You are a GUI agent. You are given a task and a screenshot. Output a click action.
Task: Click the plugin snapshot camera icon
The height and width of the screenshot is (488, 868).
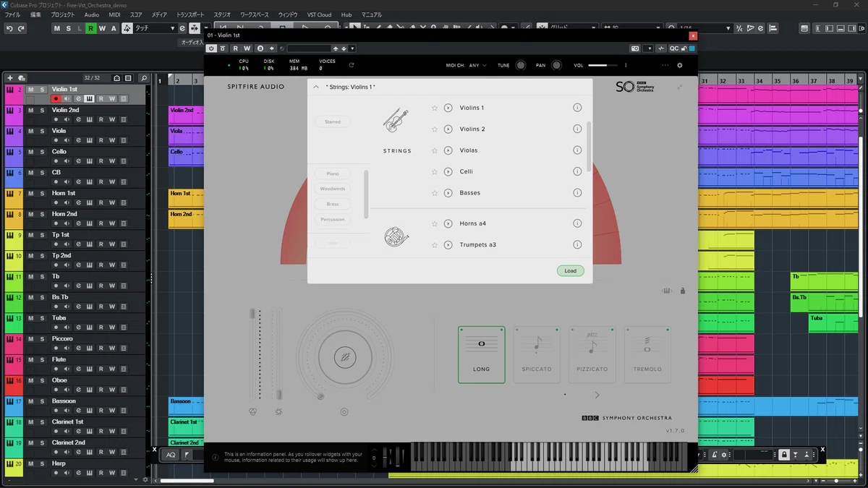tap(635, 48)
